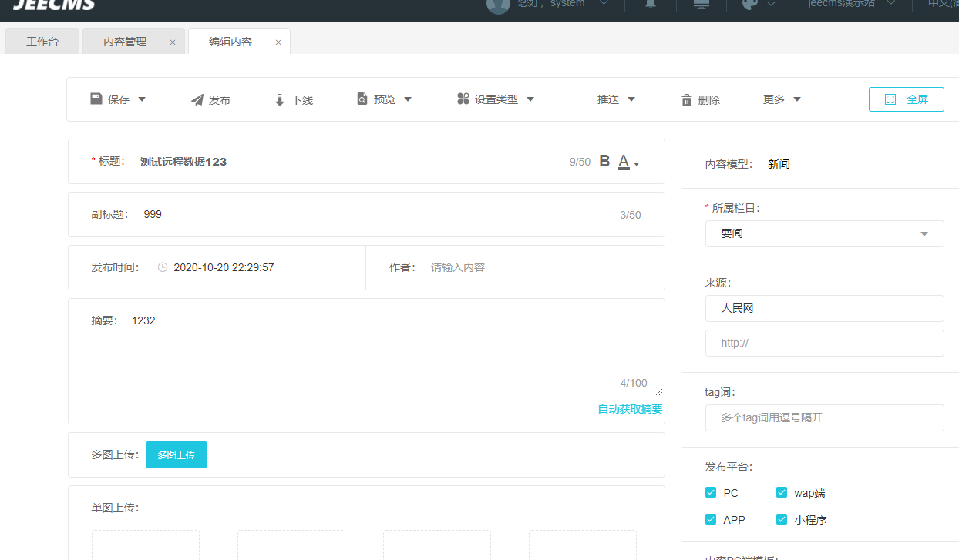Expand the 保存 dropdown arrow
The width and height of the screenshot is (959, 560).
142,99
